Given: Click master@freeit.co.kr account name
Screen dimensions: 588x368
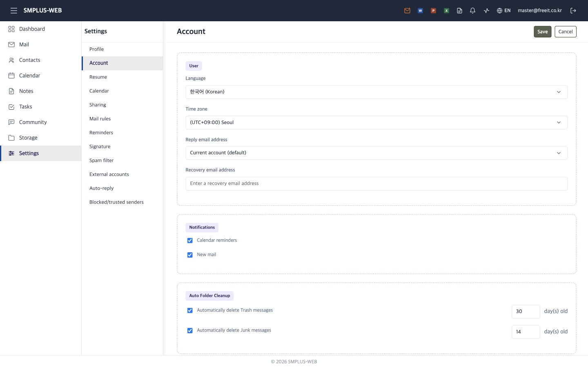Looking at the screenshot, I should click(x=540, y=11).
